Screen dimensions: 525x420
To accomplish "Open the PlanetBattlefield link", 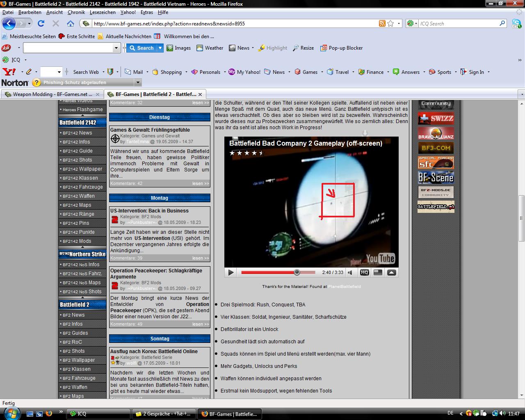I will (x=345, y=287).
